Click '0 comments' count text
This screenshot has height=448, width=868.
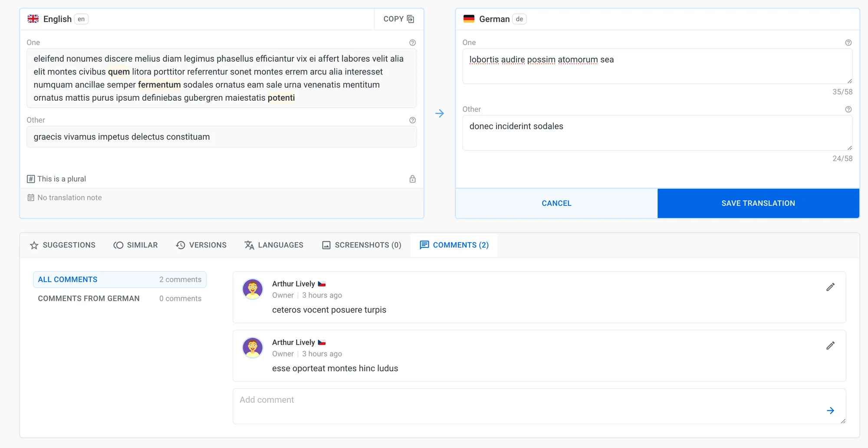pos(180,299)
